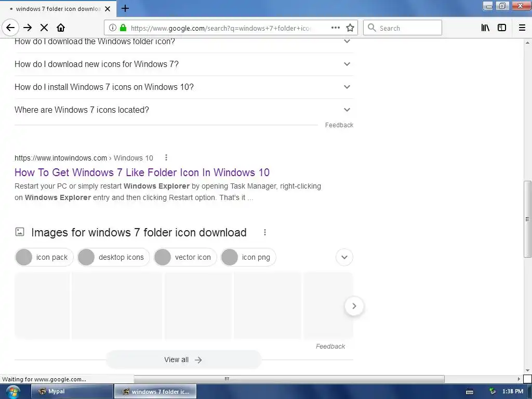Filter images by 'icon png' chip

coord(248,257)
